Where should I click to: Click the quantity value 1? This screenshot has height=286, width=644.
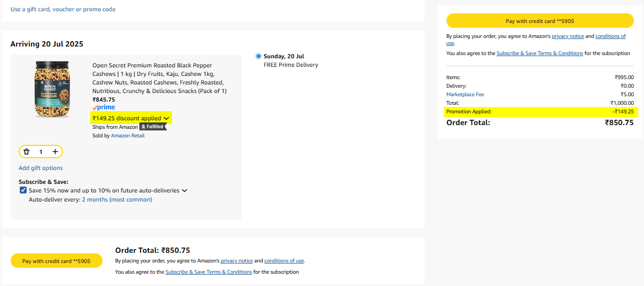(x=41, y=152)
